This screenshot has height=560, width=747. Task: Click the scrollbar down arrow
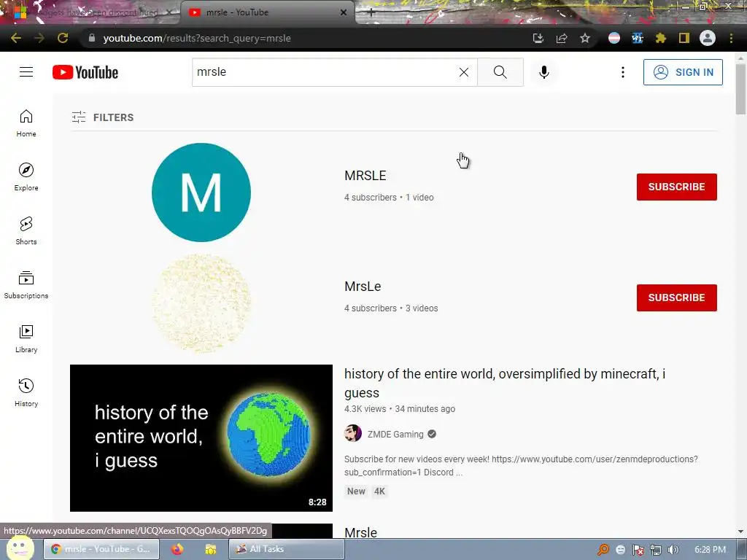pyautogui.click(x=740, y=532)
